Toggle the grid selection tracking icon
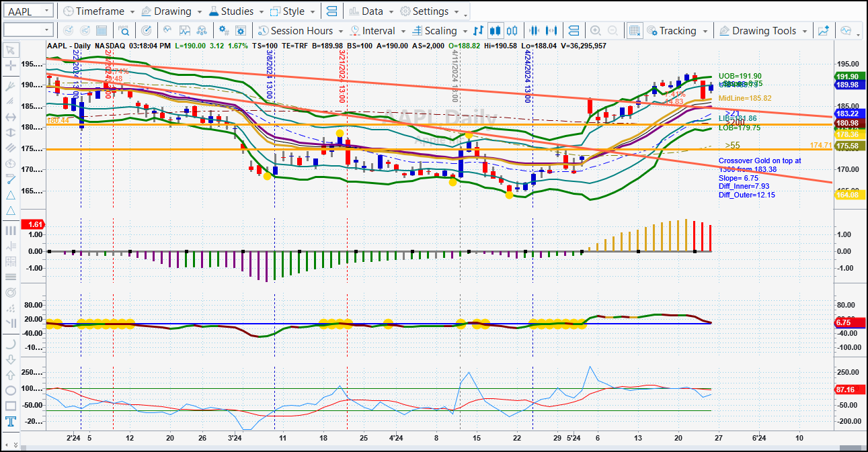The height and width of the screenshot is (452, 868). coord(634,30)
